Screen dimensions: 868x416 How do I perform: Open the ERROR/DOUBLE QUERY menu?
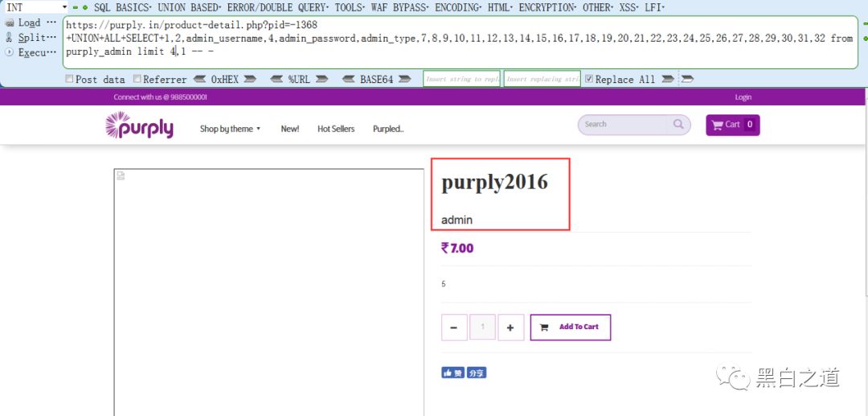tap(278, 8)
